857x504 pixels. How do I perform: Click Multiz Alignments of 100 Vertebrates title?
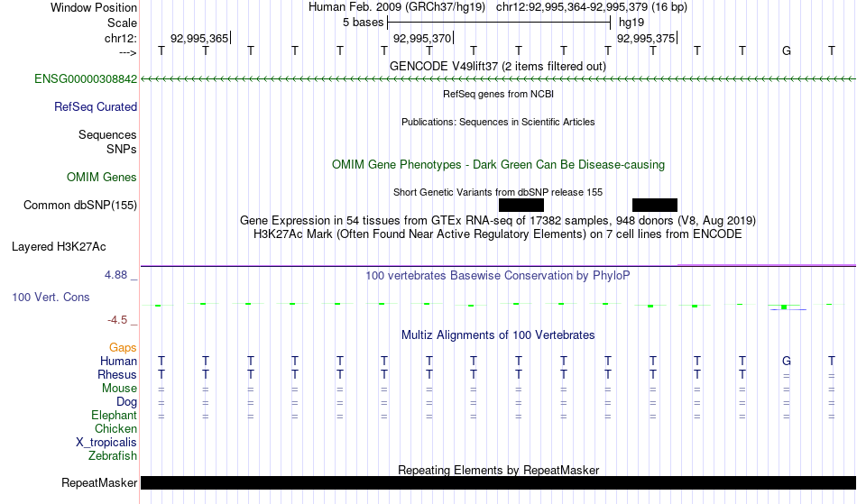pyautogui.click(x=498, y=335)
